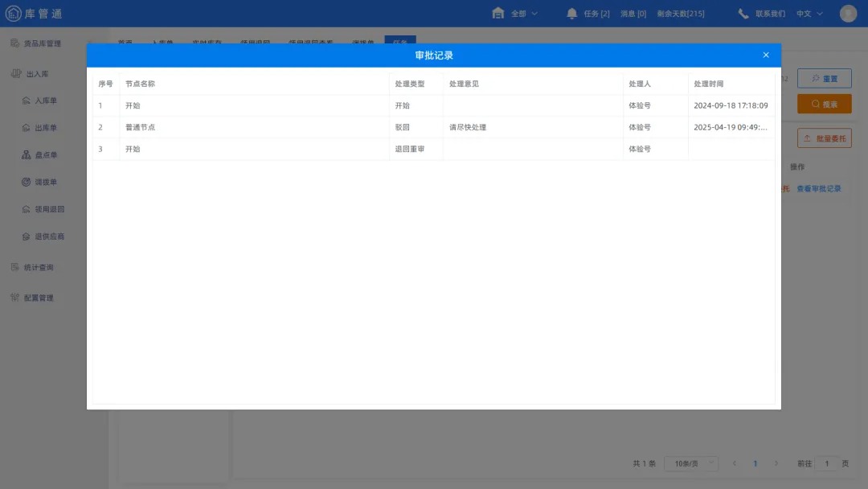This screenshot has width=868, height=489.
Task: Open 退供应商 in the sidebar
Action: point(48,236)
